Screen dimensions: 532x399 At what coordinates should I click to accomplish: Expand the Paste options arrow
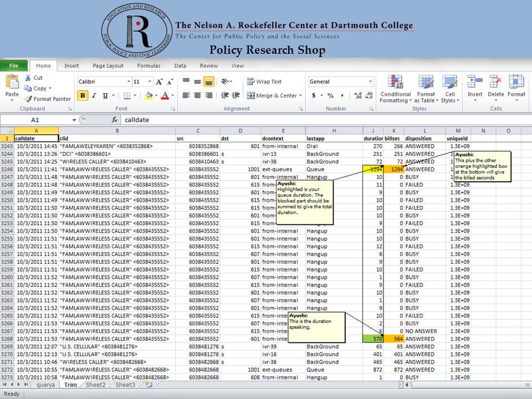click(x=12, y=100)
